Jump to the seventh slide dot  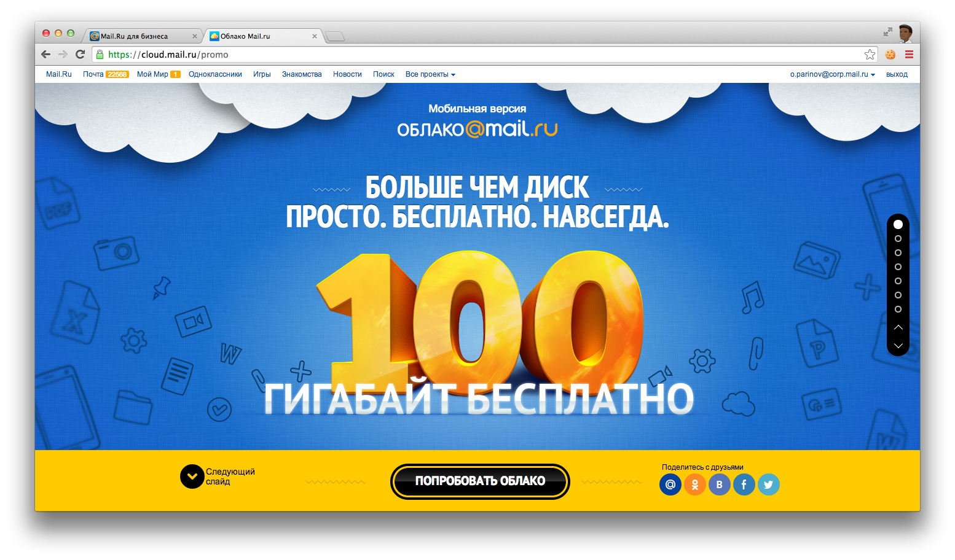tap(898, 309)
